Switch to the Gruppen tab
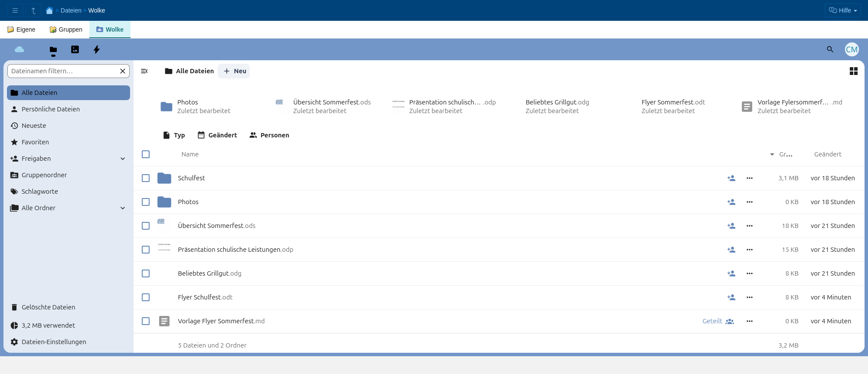The width and height of the screenshot is (868, 374). tap(66, 29)
